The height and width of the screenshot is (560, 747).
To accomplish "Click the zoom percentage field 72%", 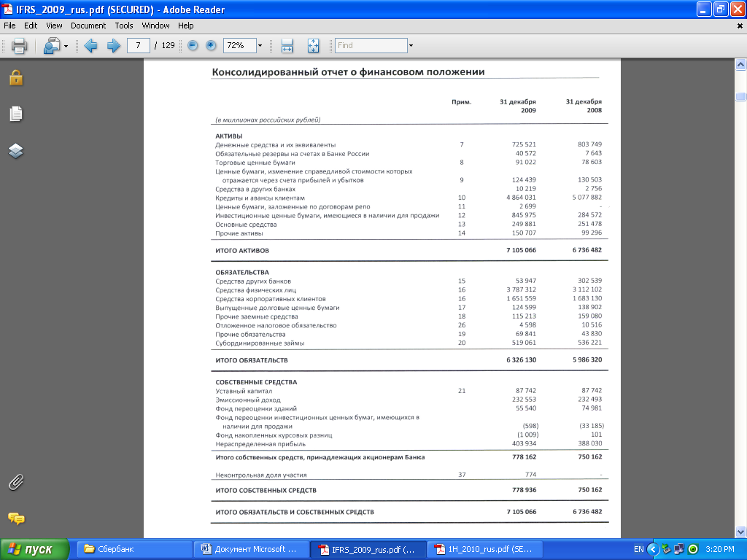I will 239,45.
